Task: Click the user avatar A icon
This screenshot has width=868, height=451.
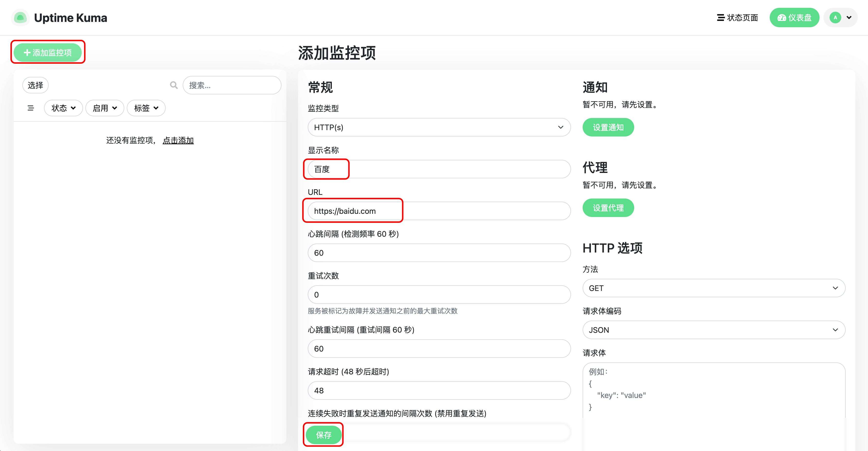Action: [835, 18]
